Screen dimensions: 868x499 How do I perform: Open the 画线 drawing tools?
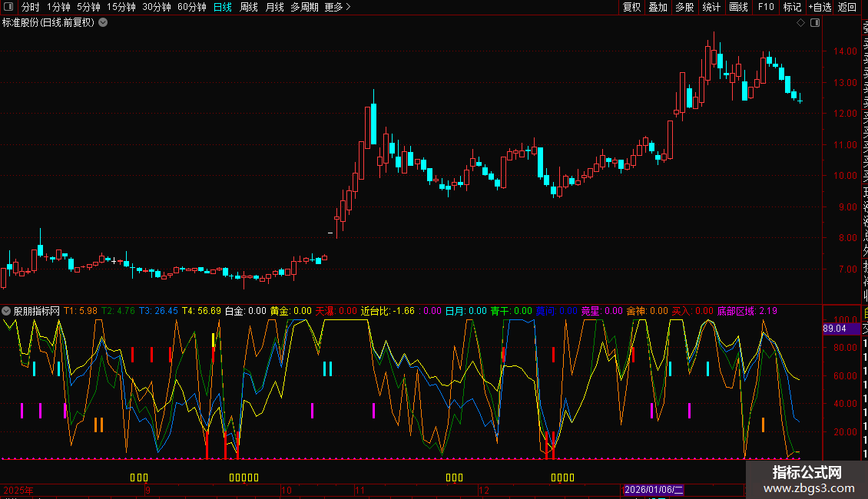738,7
